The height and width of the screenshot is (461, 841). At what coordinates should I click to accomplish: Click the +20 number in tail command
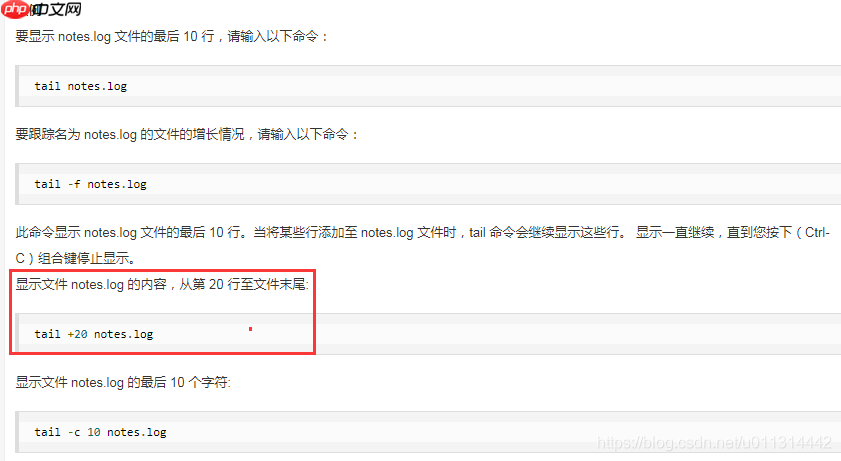(x=77, y=334)
